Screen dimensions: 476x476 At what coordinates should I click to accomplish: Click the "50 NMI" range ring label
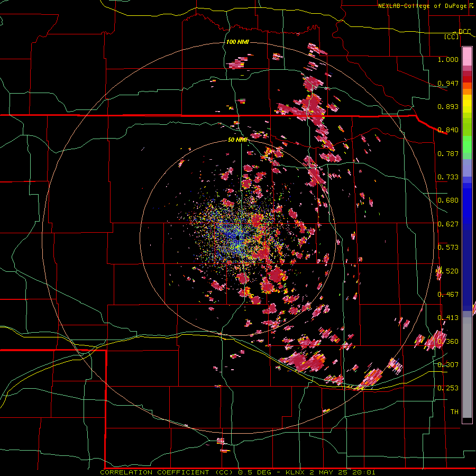coord(237,140)
